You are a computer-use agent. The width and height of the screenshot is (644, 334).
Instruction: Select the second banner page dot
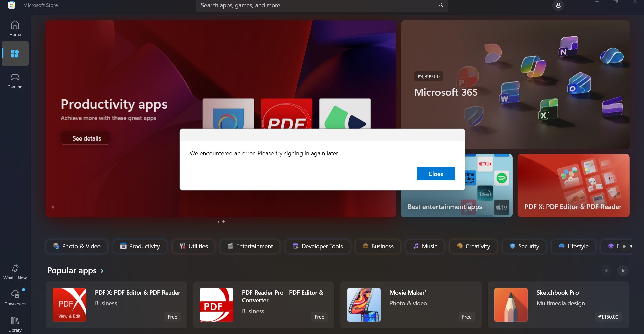pos(224,221)
